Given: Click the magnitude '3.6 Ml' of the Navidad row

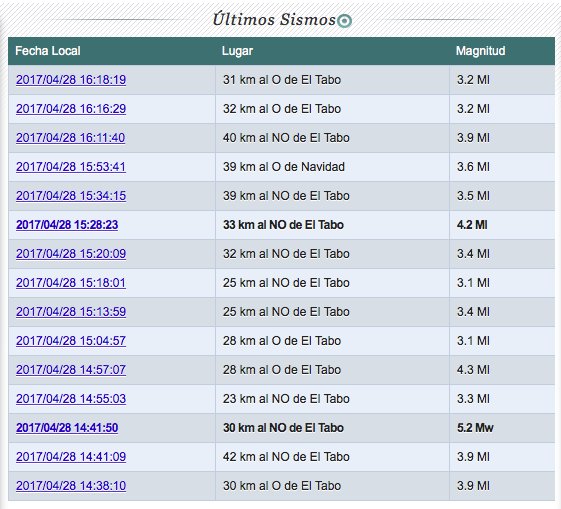Looking at the screenshot, I should click(x=473, y=166).
